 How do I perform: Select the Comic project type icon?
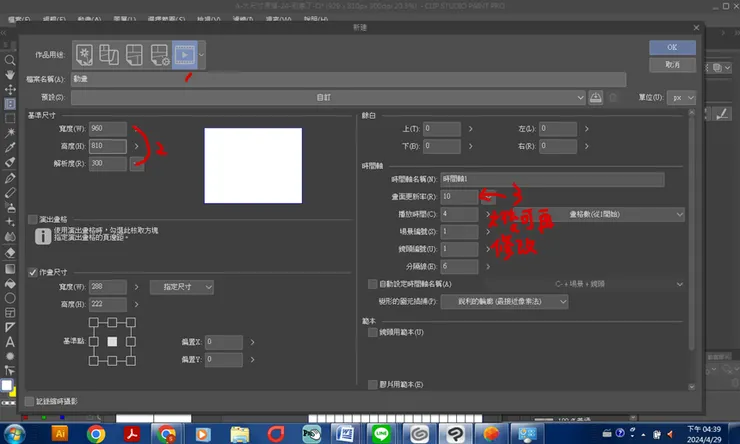coord(109,55)
